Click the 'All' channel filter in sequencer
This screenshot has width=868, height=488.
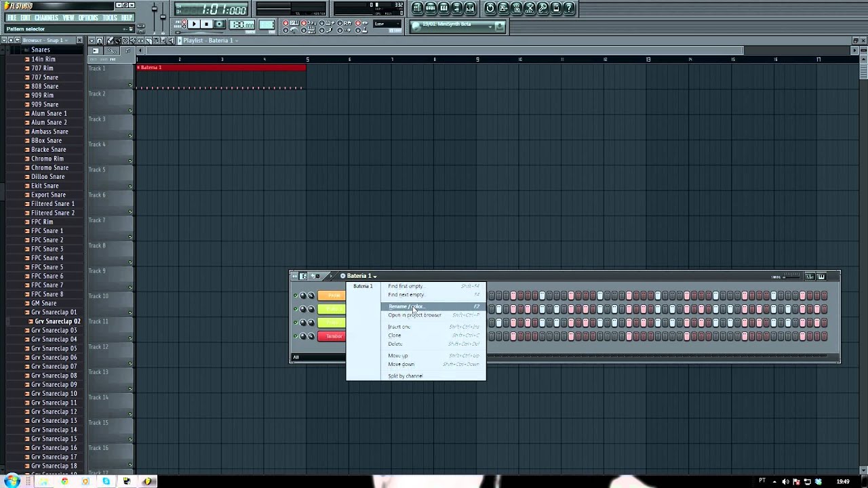(318, 357)
